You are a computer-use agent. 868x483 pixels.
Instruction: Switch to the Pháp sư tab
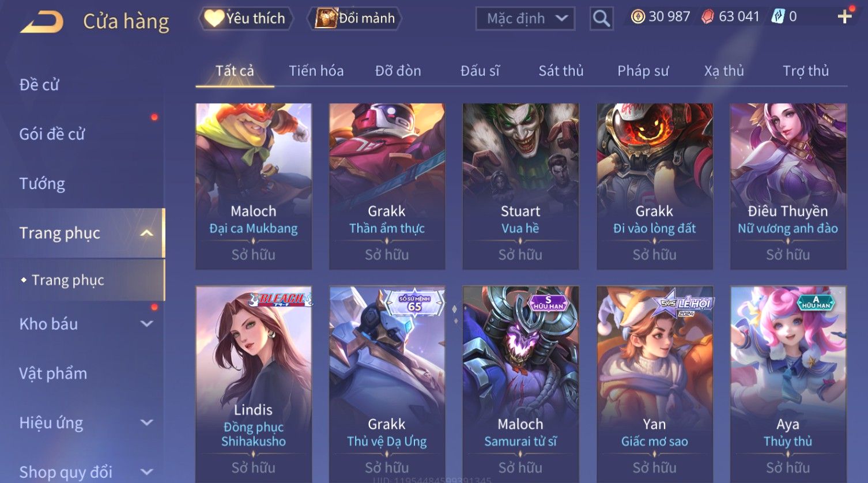(643, 71)
